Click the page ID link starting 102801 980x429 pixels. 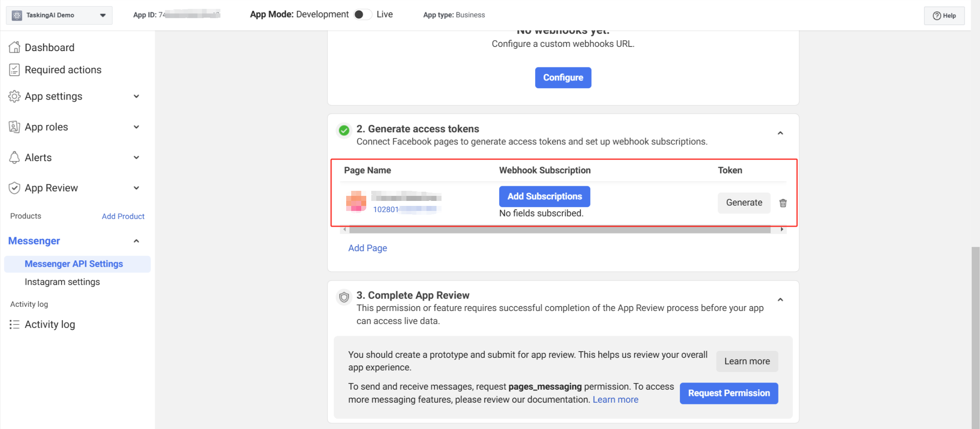point(405,209)
